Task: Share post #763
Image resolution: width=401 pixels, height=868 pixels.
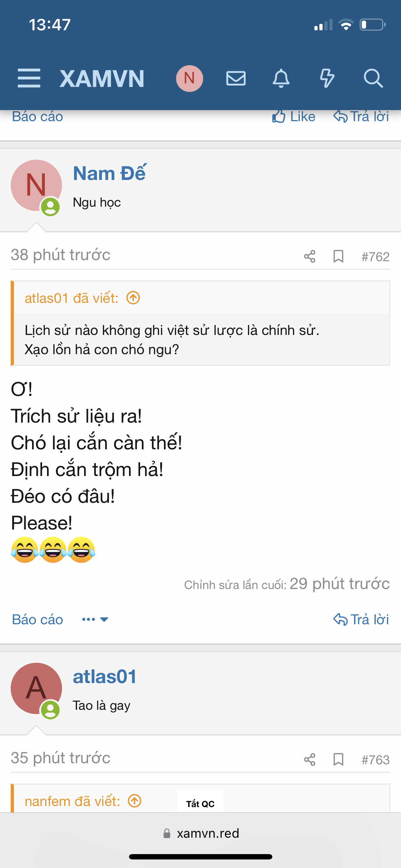Action: click(x=310, y=759)
